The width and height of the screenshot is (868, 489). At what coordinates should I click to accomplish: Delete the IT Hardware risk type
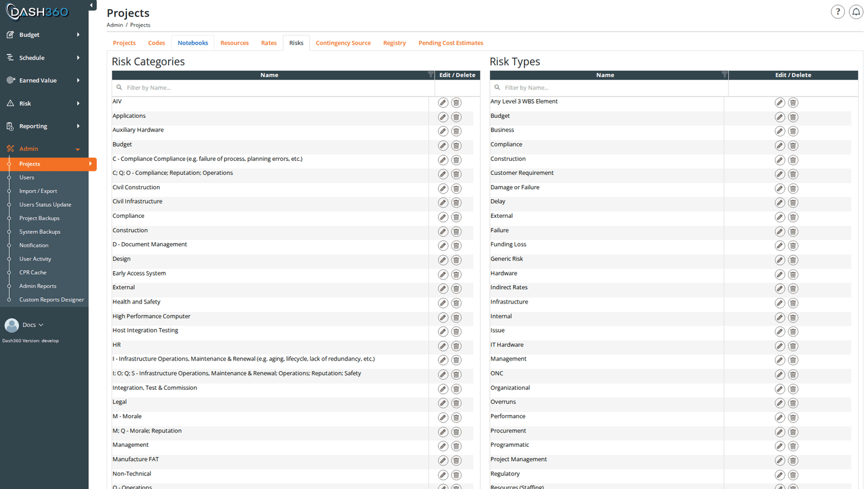pyautogui.click(x=793, y=346)
